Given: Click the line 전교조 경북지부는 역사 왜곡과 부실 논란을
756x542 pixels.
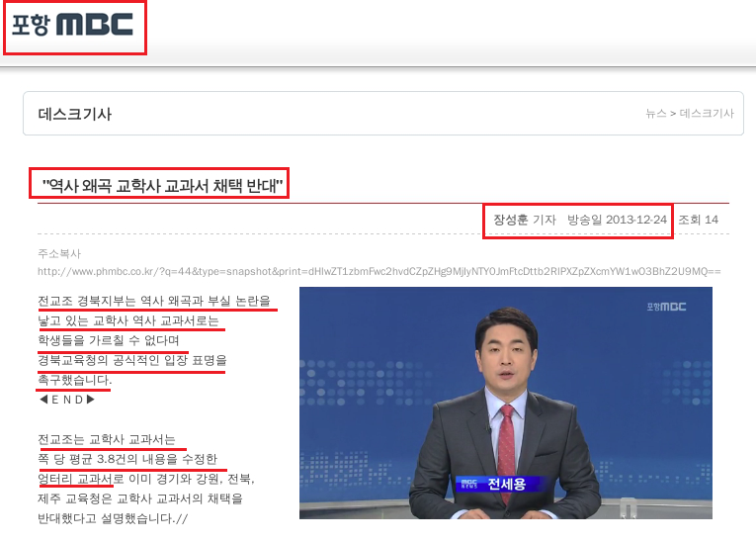Looking at the screenshot, I should pos(154,301).
